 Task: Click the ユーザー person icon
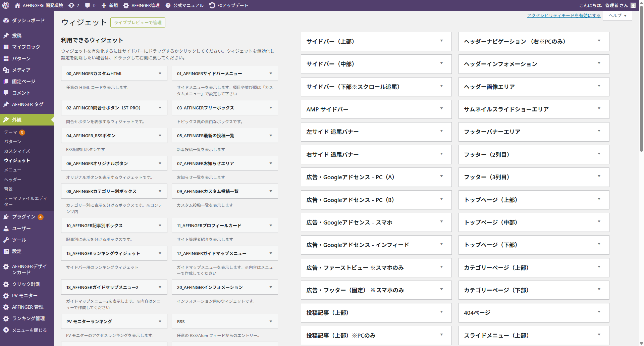tap(6, 229)
